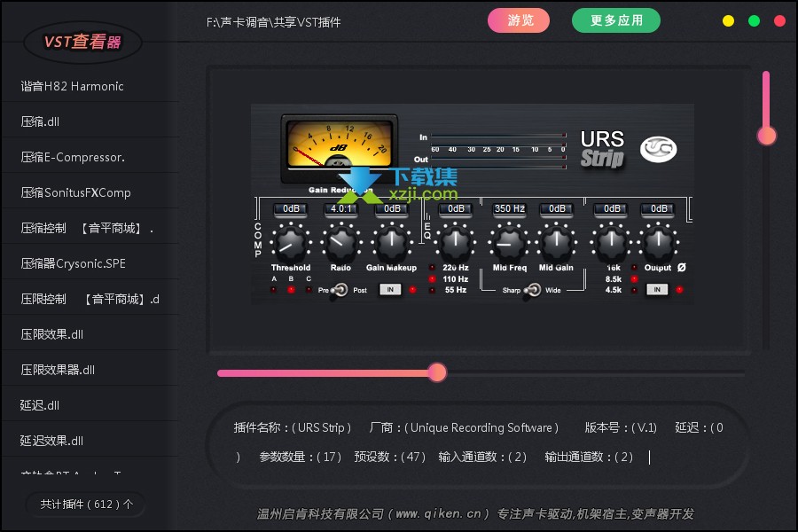Choose the 110 Hz low band option
The image size is (798, 532).
point(455,279)
